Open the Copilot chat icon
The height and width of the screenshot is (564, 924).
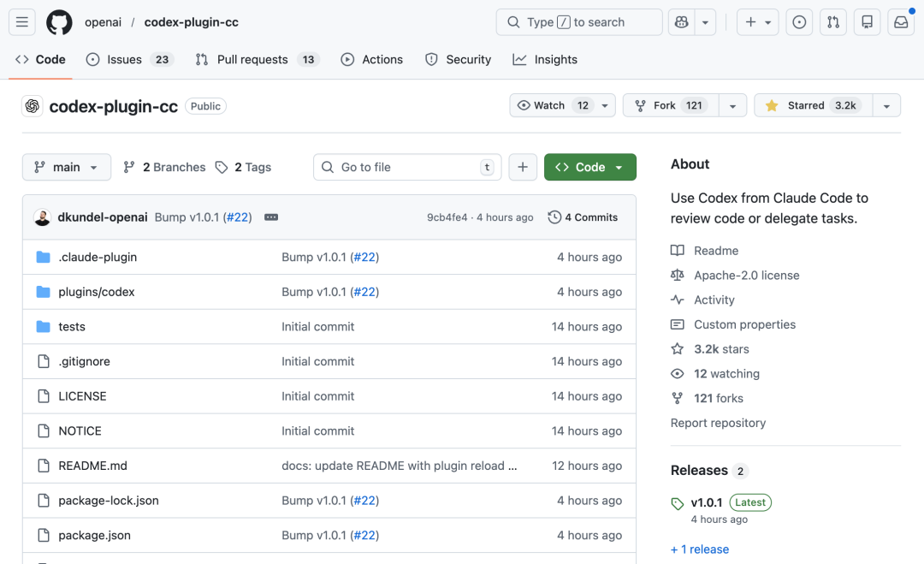(682, 22)
